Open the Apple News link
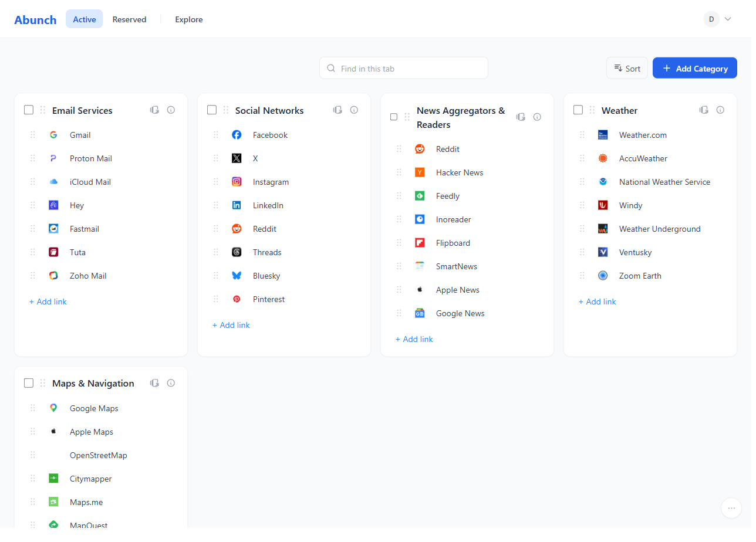756x542 pixels. coord(458,290)
